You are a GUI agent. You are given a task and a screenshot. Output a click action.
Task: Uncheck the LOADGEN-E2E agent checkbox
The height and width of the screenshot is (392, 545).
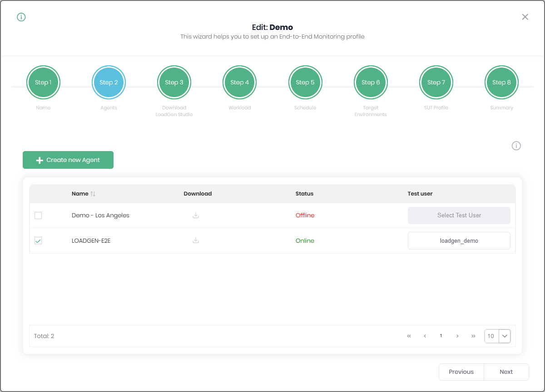pyautogui.click(x=38, y=241)
